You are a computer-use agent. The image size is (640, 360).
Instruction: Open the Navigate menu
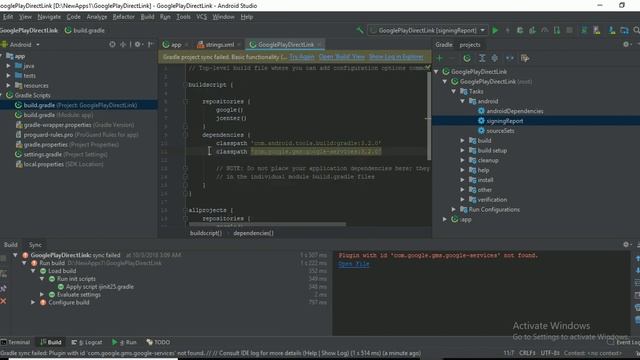pos(49,17)
